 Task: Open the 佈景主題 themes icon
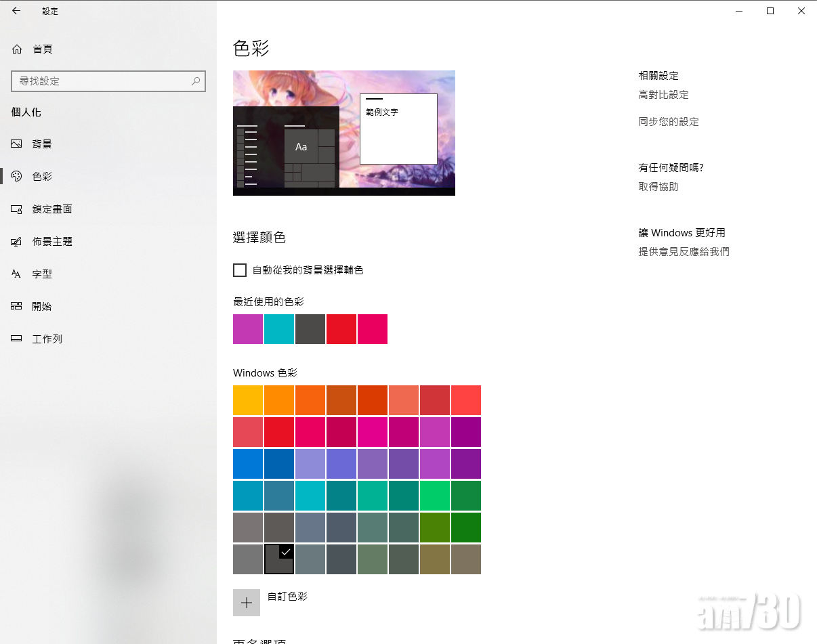tap(17, 242)
